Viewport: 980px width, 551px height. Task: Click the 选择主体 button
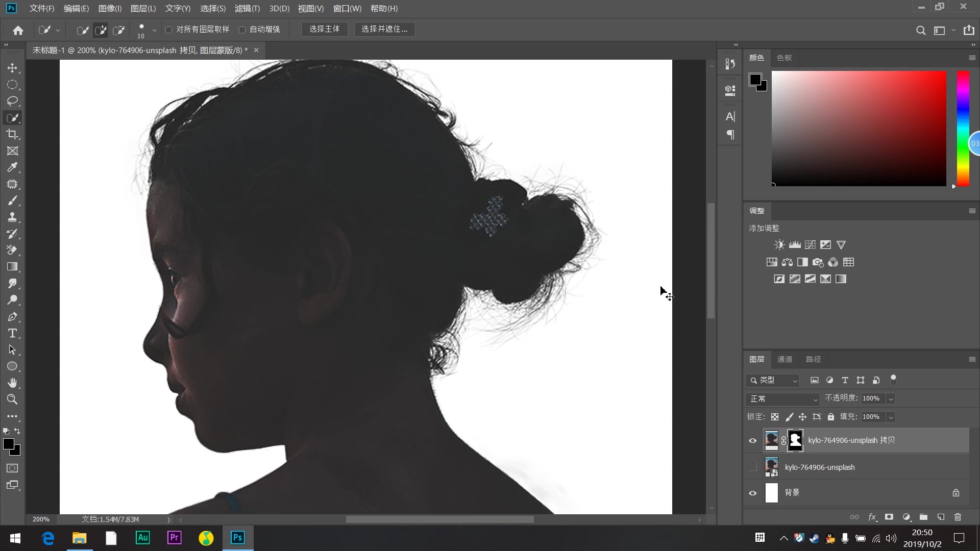tap(324, 29)
